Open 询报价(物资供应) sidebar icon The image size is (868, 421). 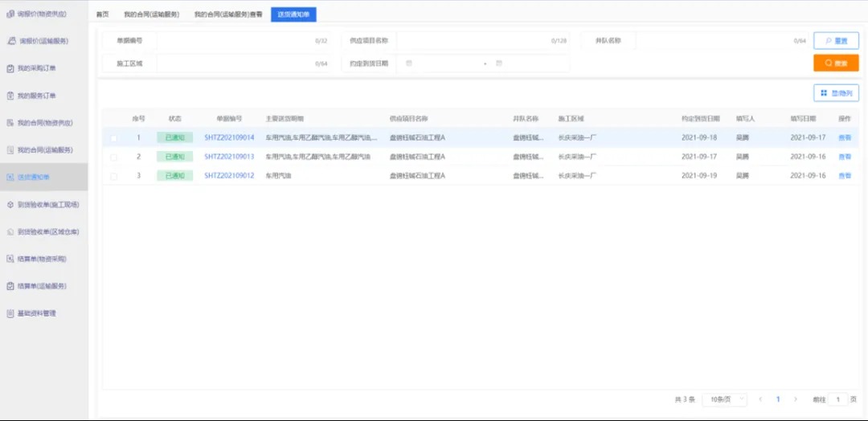pos(10,14)
